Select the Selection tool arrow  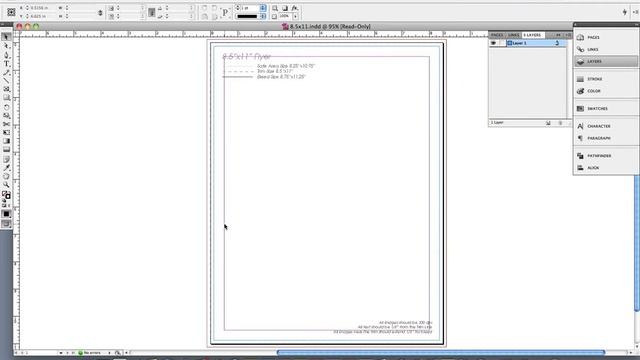[x=6, y=37]
